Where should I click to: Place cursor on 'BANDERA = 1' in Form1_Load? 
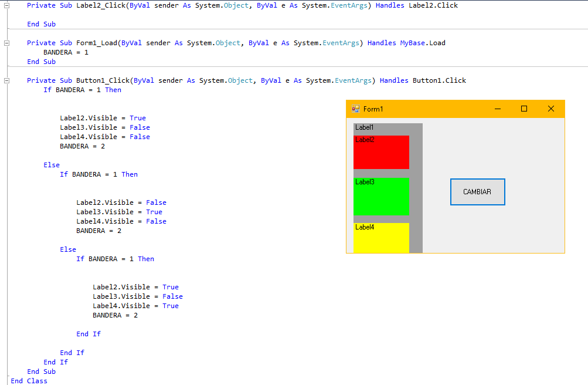click(x=66, y=53)
